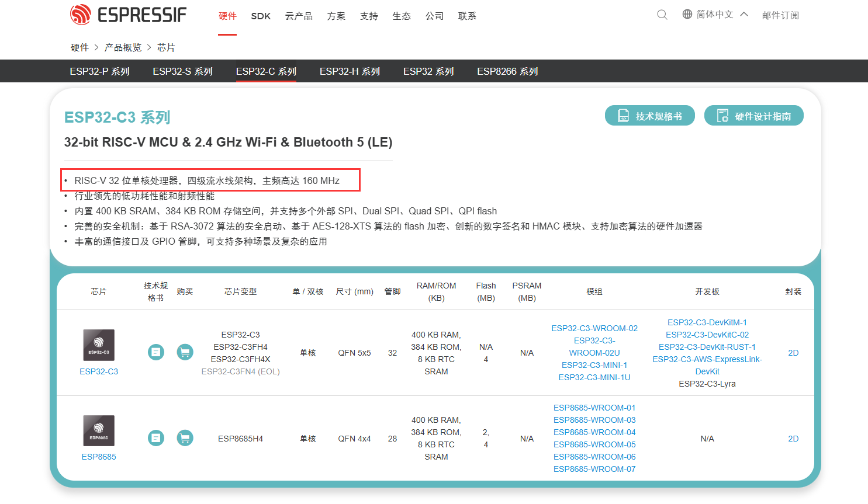Go to 芯片 breadcrumb
This screenshot has height=504, width=868.
[166, 47]
